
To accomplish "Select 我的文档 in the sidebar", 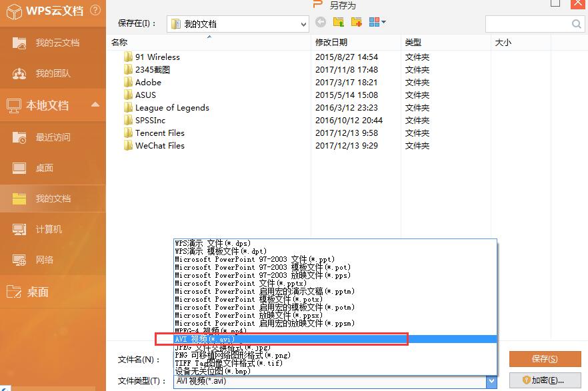I will tap(53, 198).
